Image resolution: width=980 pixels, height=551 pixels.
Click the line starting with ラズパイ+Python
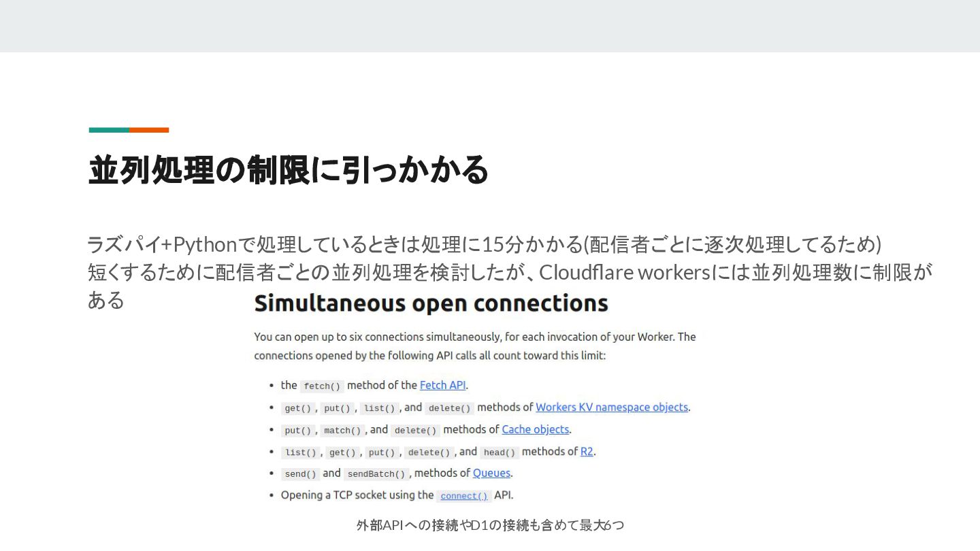[485, 244]
